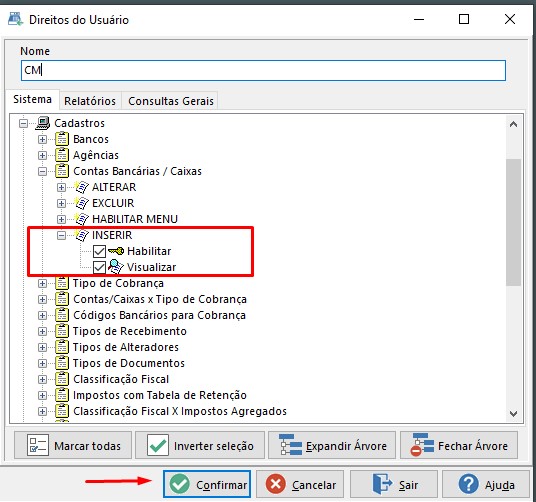Uncheck the Habilitar checkbox under INSERIR
Viewport: 536px width, 502px height.
(x=99, y=252)
